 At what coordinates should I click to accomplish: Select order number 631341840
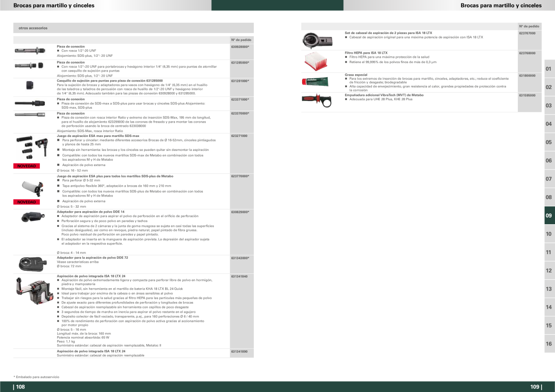click(239, 276)
